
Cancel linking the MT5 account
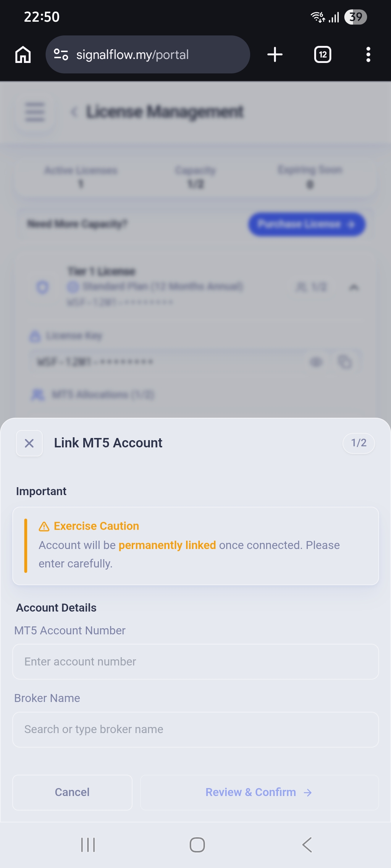(72, 792)
